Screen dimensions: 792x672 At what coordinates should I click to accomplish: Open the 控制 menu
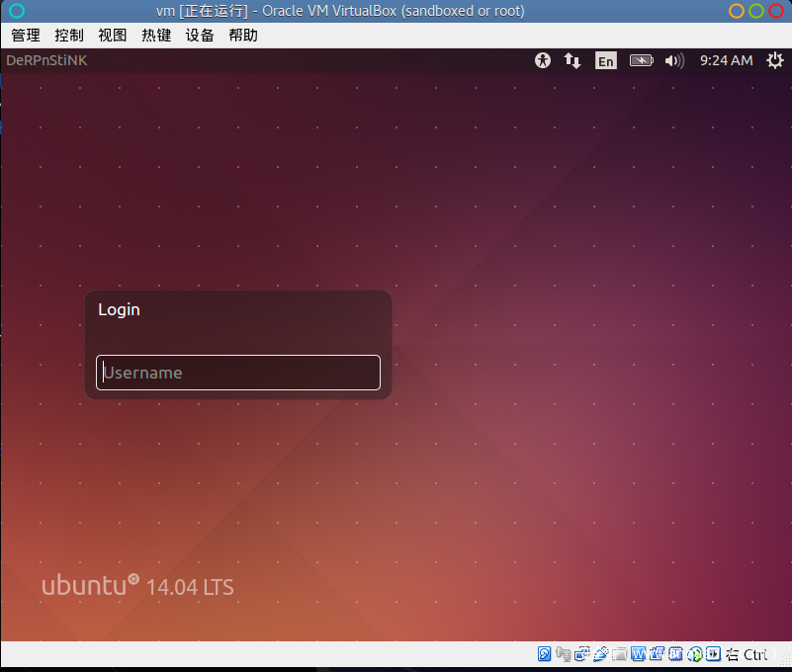coord(68,36)
